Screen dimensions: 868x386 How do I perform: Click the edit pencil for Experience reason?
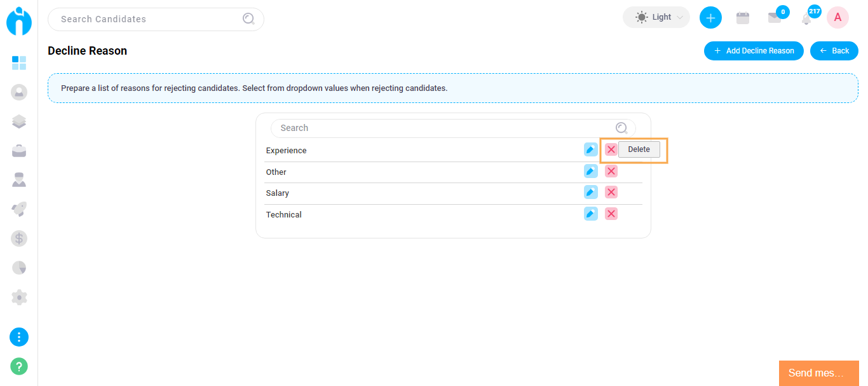(x=590, y=149)
